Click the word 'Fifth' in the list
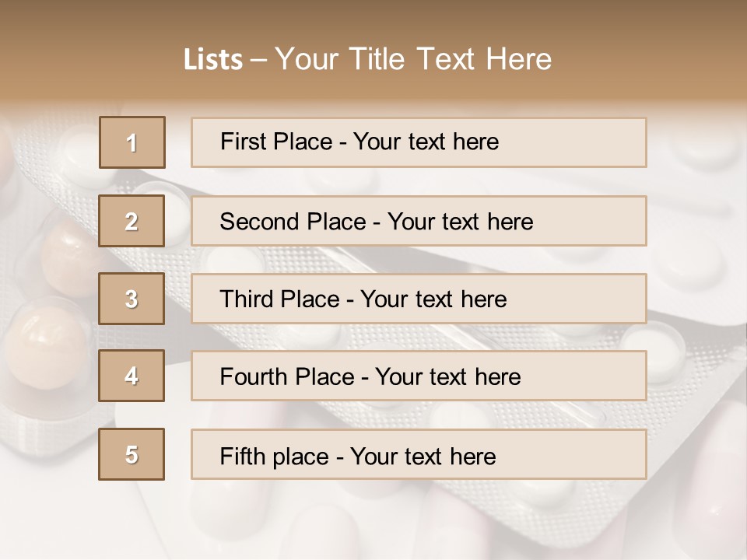This screenshot has width=747, height=560. tap(243, 456)
